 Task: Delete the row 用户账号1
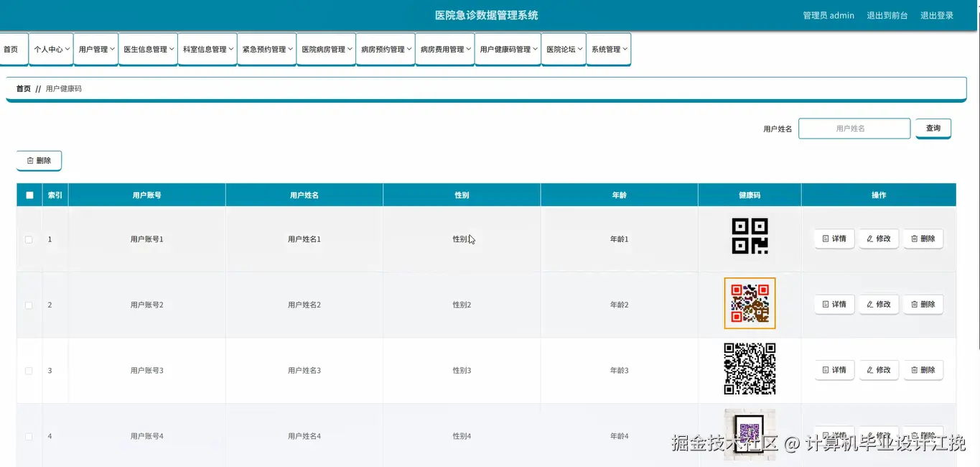[x=923, y=239]
